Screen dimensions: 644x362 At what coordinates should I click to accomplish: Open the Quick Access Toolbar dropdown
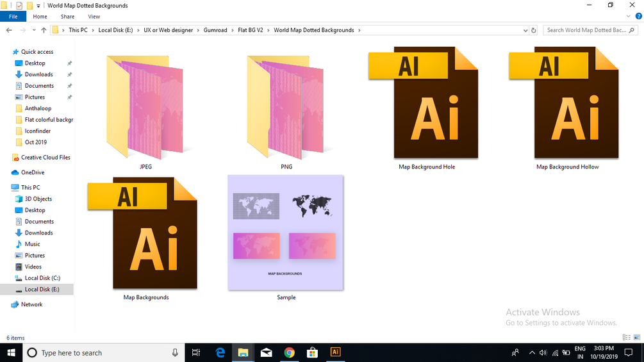point(38,6)
